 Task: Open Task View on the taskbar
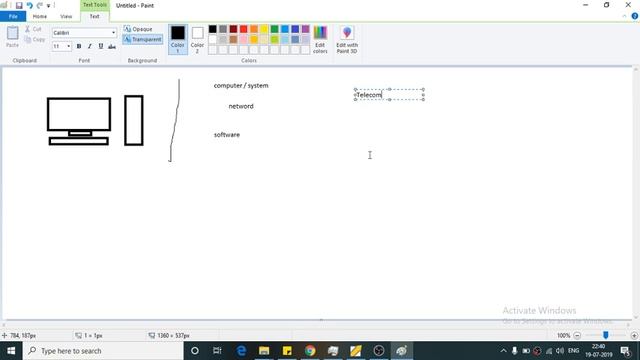(217, 351)
